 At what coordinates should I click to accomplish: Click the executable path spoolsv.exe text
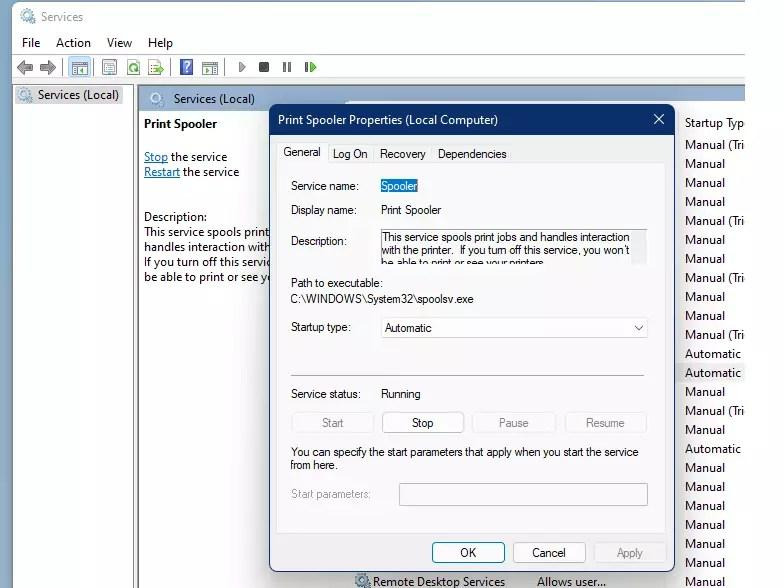[x=382, y=299]
